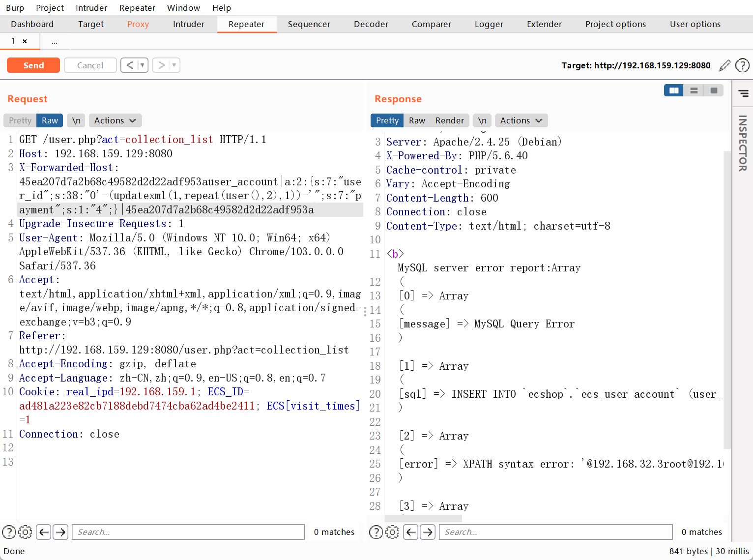753x560 pixels.
Task: Select combined single-pane layout icon
Action: click(x=714, y=90)
